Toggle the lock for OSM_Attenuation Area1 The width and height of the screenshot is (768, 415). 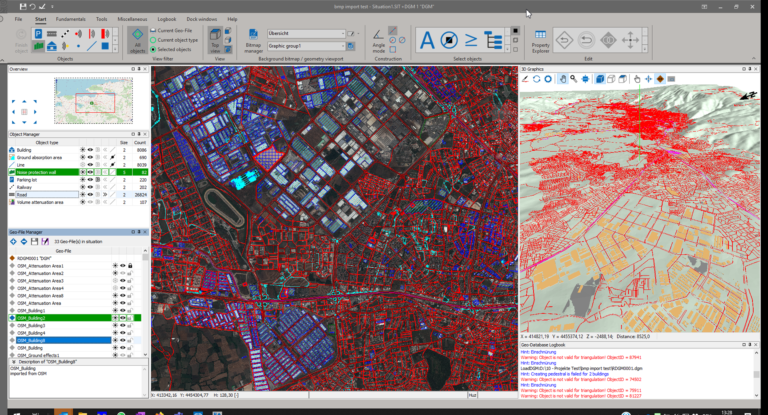coord(130,266)
